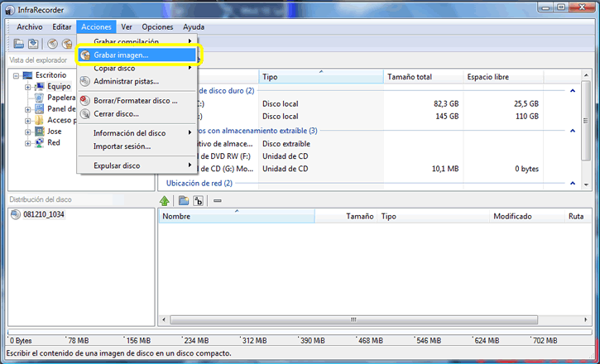Choose Grabar imagen... from the Acciones menu
The height and width of the screenshot is (364, 600).
tap(121, 55)
